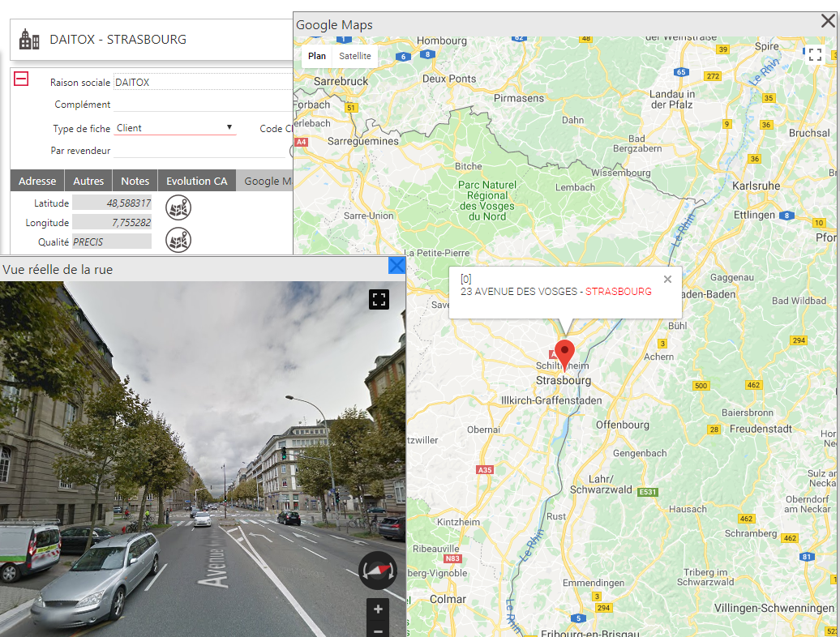840x637 pixels.
Task: Click the Sarrebruck label on the map
Action: point(341,81)
